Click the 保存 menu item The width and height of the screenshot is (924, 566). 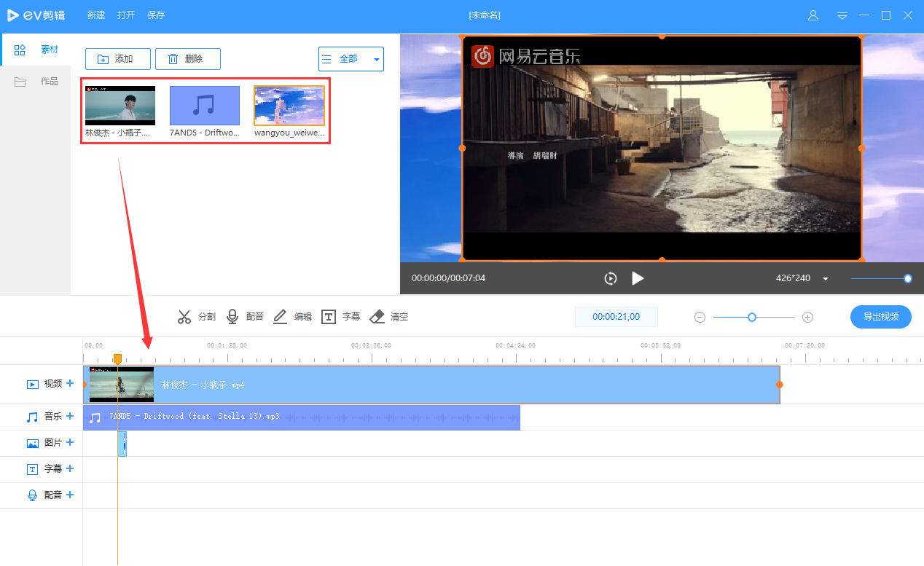click(x=156, y=15)
